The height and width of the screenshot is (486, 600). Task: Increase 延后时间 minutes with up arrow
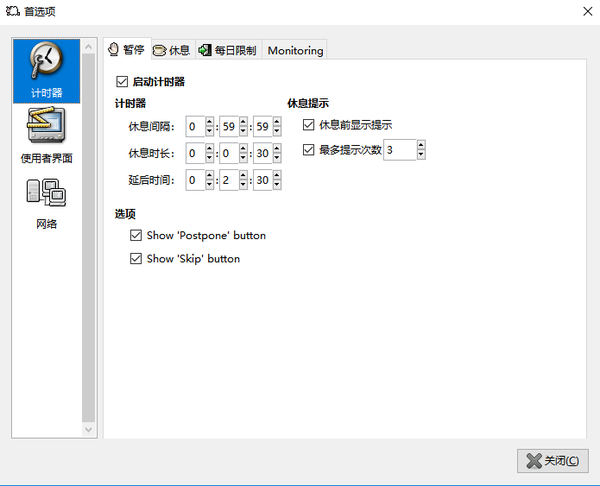tap(243, 175)
